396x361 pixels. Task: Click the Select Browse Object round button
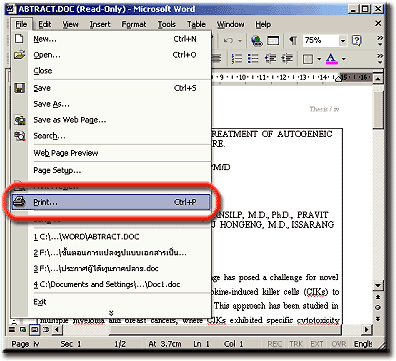click(378, 307)
